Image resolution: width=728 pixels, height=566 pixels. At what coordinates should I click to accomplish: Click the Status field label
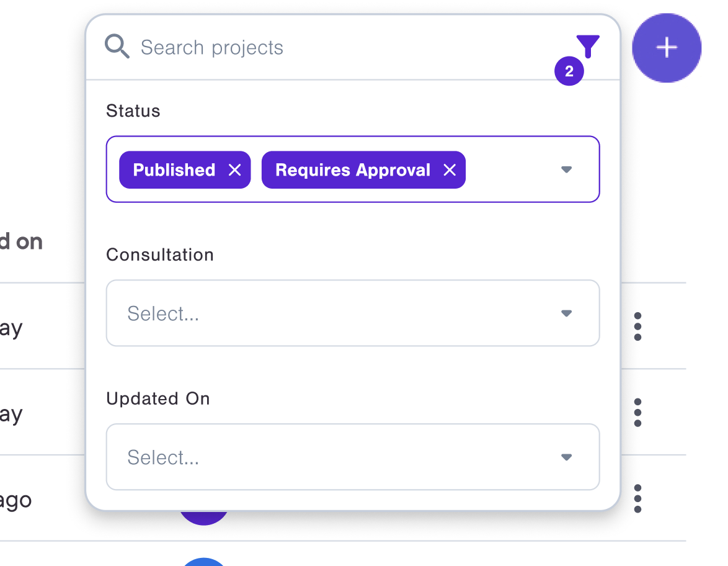(133, 111)
